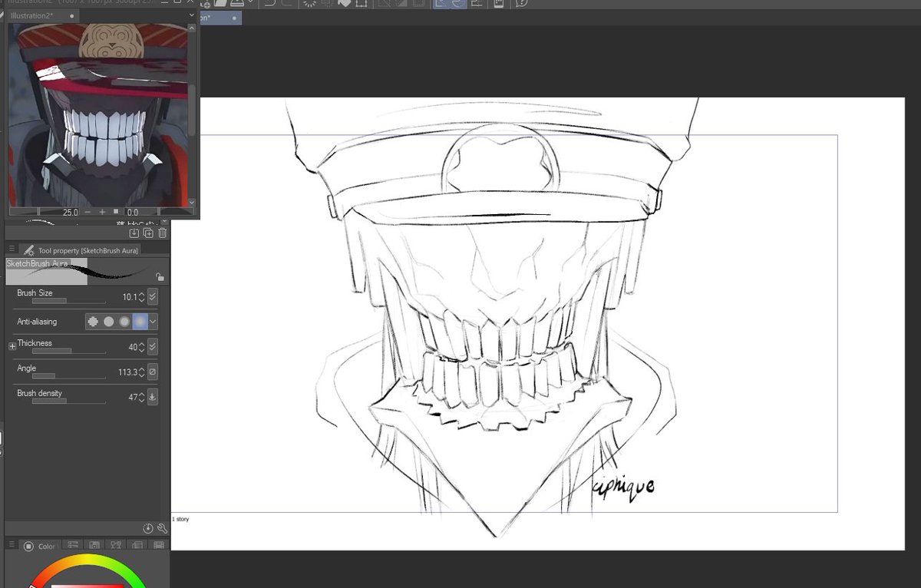Click zoom out minus in Illustration2 window
Viewport: 921px width, 588px height.
pos(88,212)
